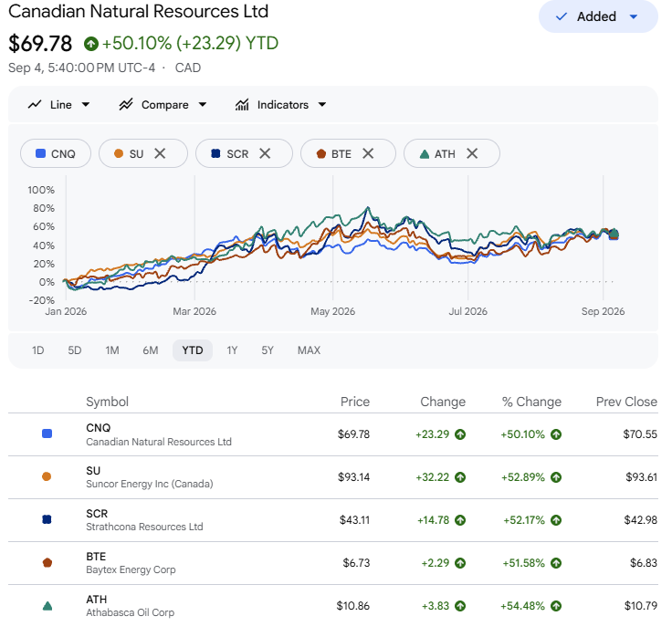Viewport: 672px width, 637px height.
Task: Click up arrow beside ATH +54.48%
Action: pyautogui.click(x=556, y=606)
